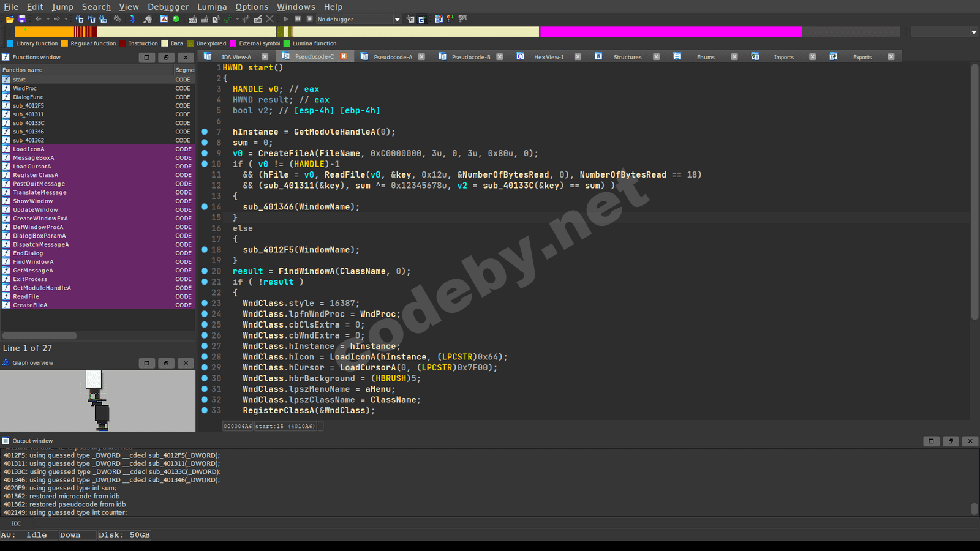Click the red triangle A icon

point(164,19)
